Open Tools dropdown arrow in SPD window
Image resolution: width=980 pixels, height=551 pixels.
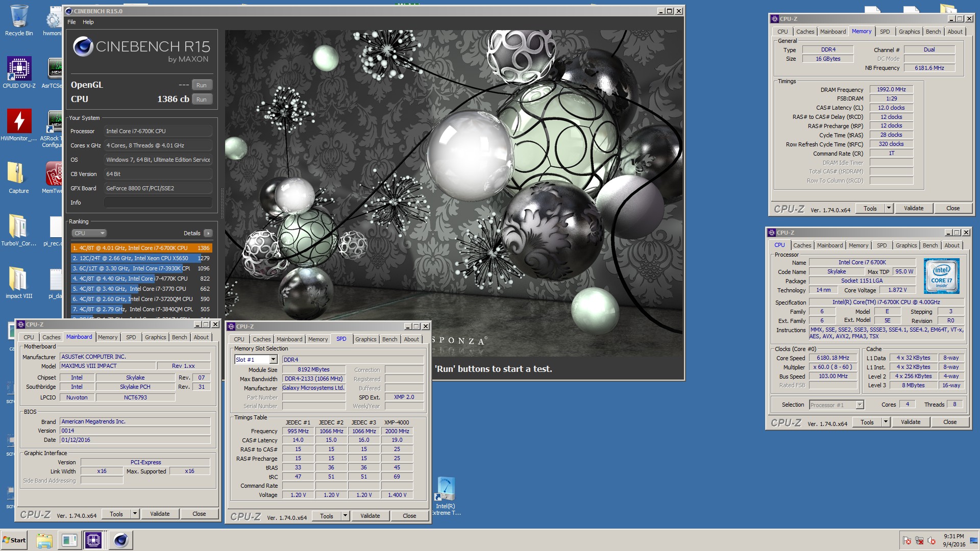pos(345,516)
